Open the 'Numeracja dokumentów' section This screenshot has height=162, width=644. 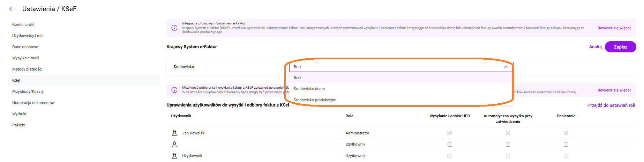[x=33, y=103]
